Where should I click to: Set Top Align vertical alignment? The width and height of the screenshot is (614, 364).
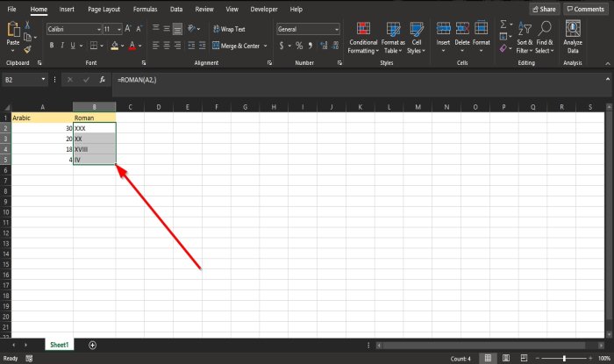156,28
